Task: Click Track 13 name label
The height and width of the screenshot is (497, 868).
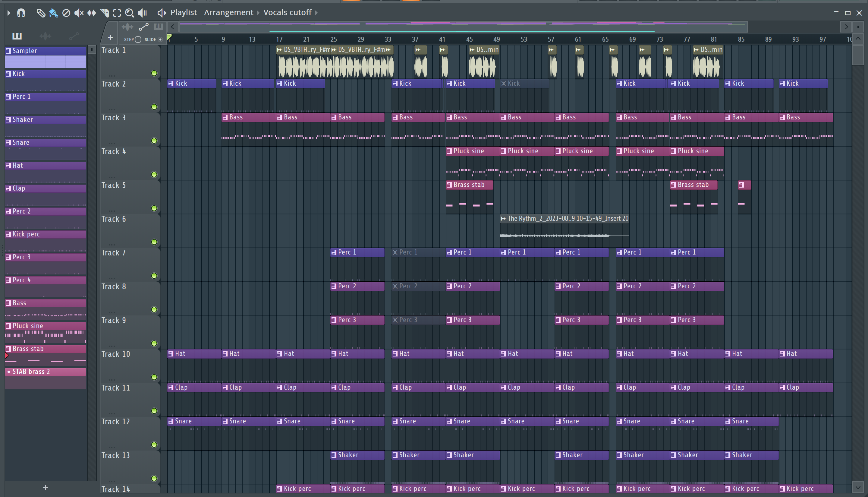Action: pos(116,456)
